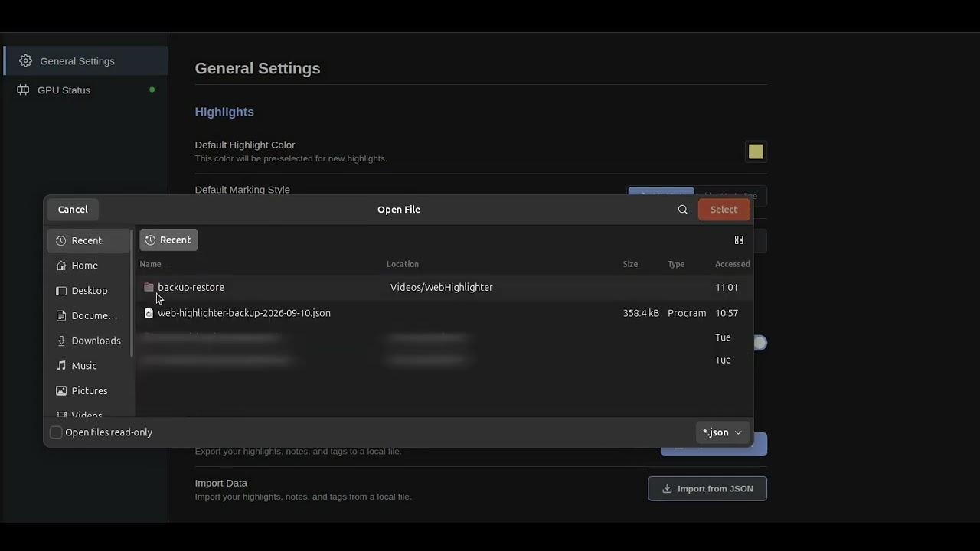Image resolution: width=980 pixels, height=551 pixels.
Task: Cancel the Open File dialog
Action: tap(73, 210)
